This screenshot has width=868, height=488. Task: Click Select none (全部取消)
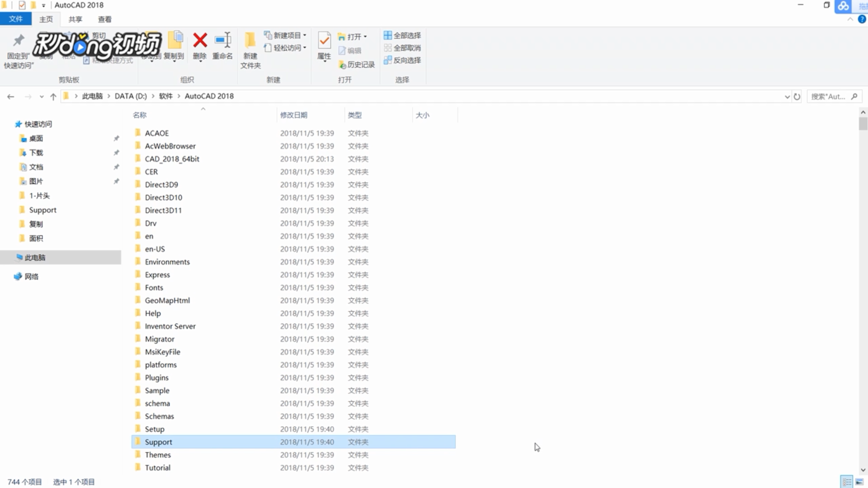(402, 48)
